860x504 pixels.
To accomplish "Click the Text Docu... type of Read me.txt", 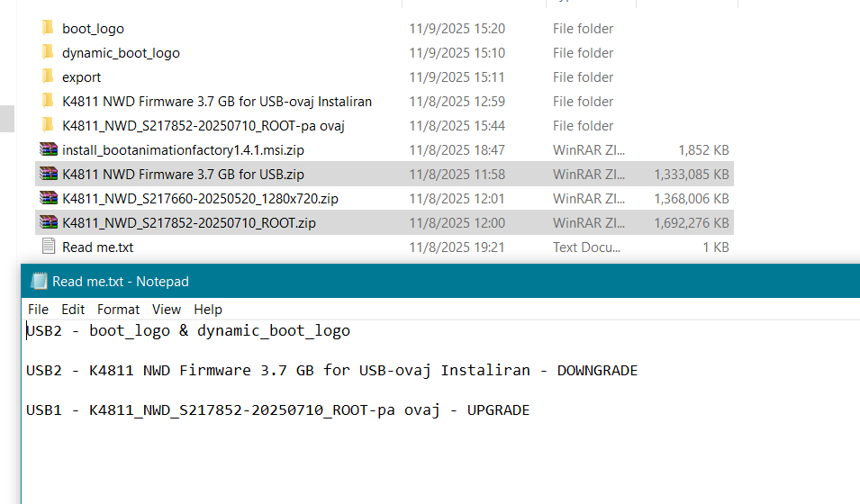I will coord(586,247).
